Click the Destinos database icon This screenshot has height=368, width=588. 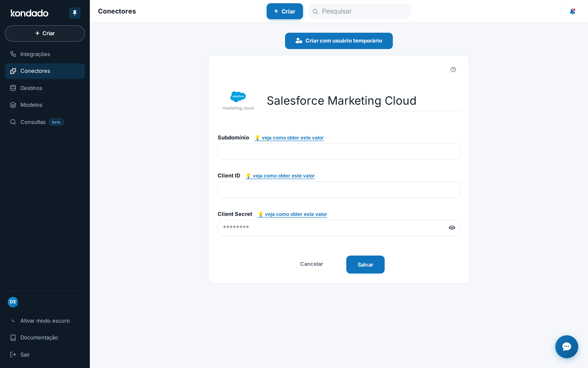[x=13, y=88]
